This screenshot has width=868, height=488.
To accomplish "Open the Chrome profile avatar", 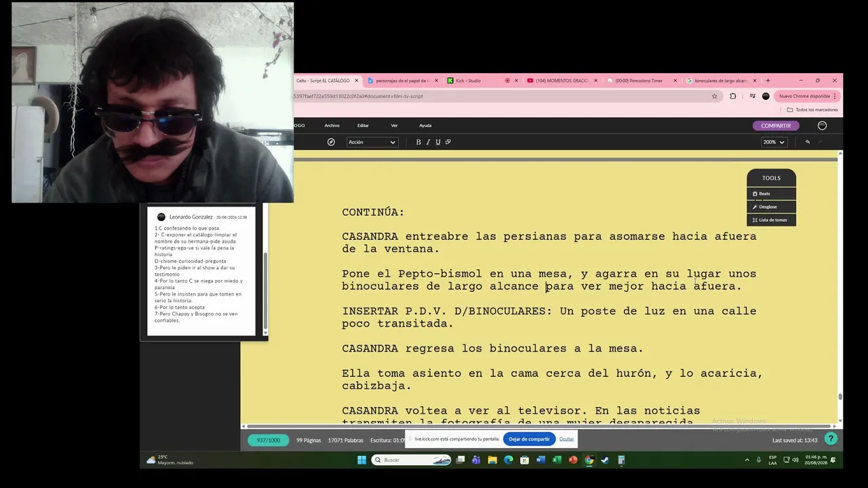I will (x=766, y=96).
